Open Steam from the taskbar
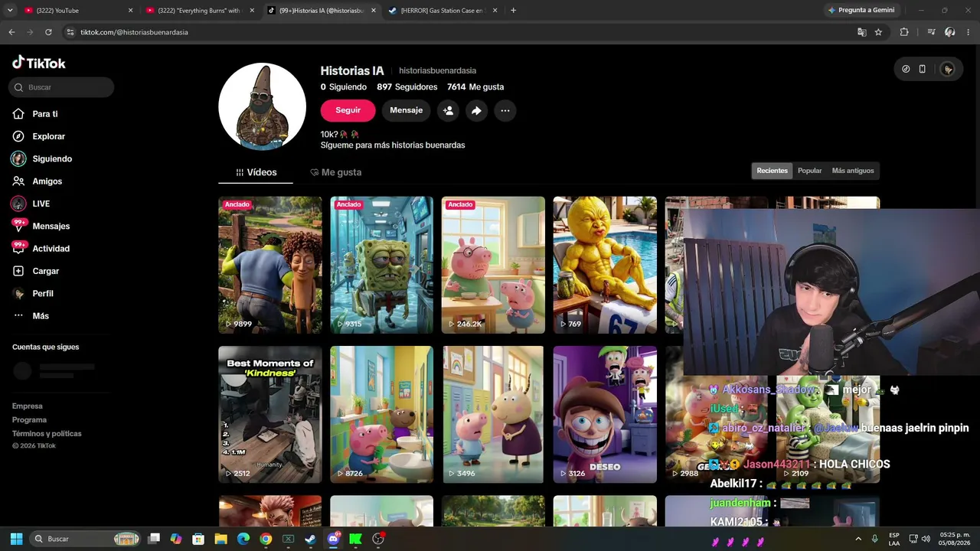The height and width of the screenshot is (551, 980). pyautogui.click(x=310, y=539)
